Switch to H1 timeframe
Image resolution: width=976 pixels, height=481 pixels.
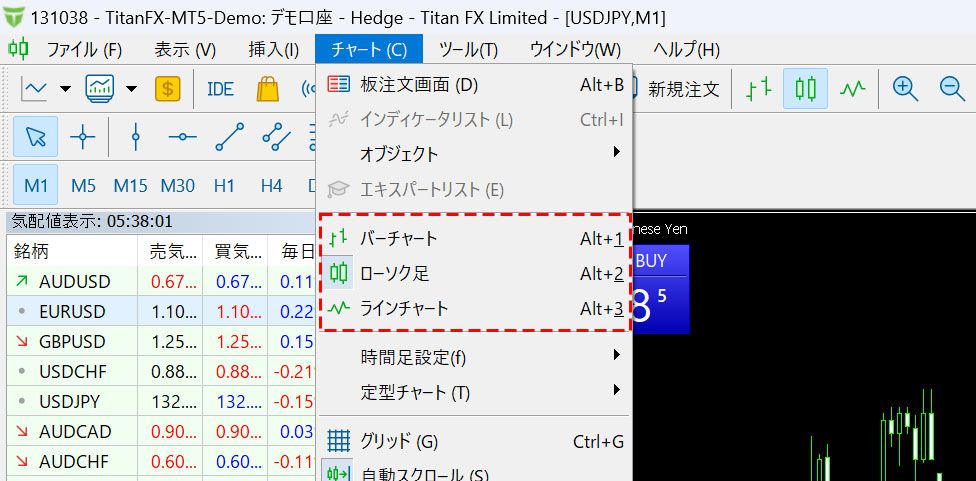224,185
